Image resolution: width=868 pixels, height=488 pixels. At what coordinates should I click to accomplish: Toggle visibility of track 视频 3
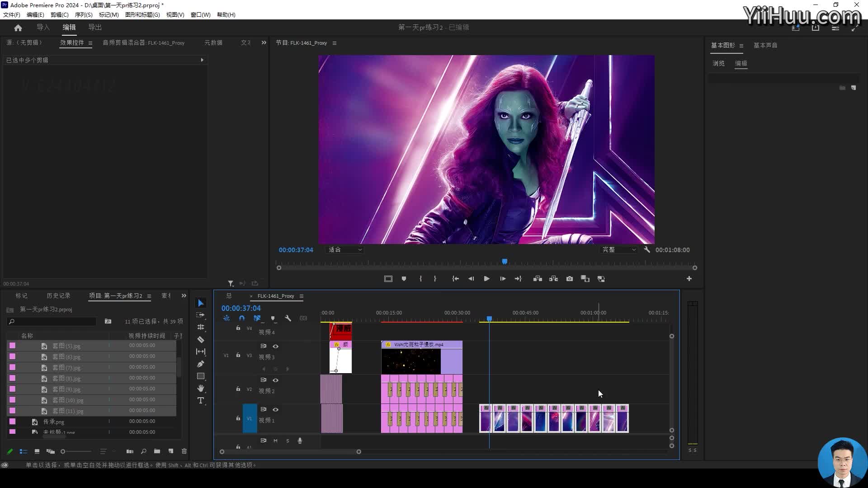click(275, 346)
